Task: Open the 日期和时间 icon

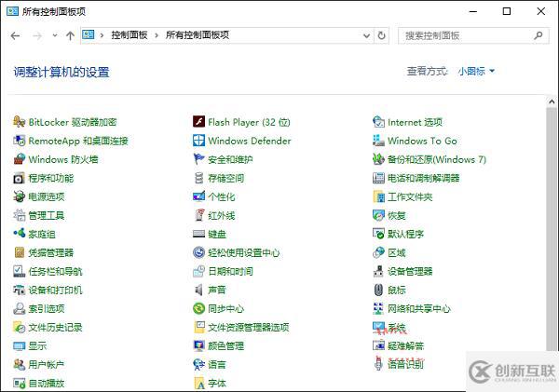Action: point(198,271)
